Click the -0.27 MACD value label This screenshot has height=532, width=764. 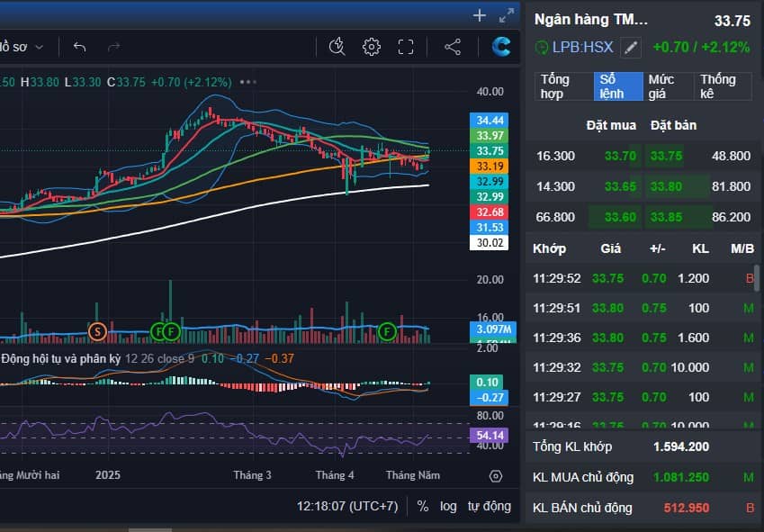click(x=490, y=398)
